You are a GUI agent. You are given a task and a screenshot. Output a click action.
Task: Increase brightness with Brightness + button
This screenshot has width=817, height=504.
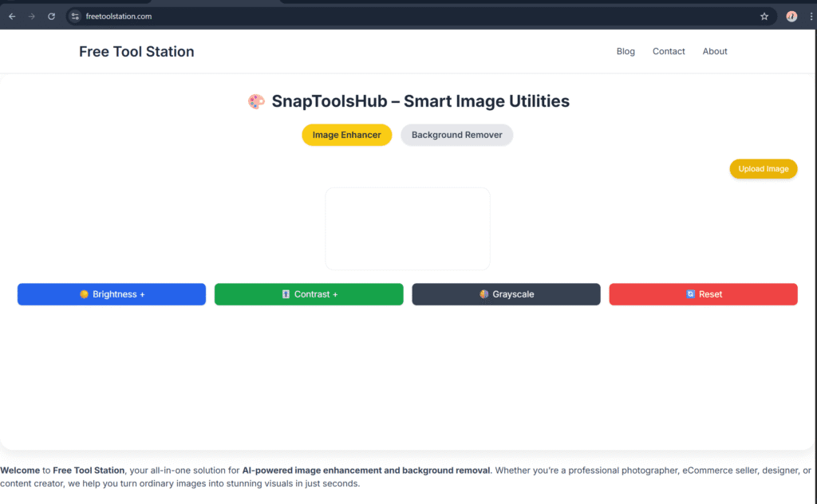pos(112,294)
